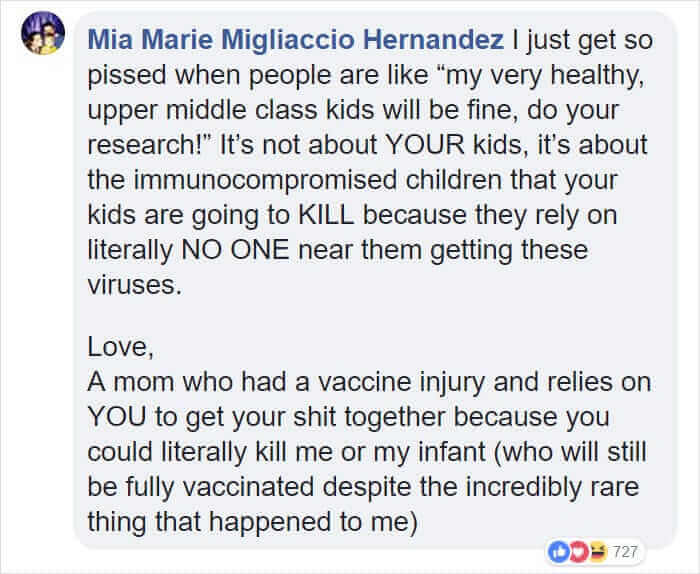Open Mia Marie Migliaccio Hernandez's profile avatar
The image size is (700, 574).
point(43,33)
